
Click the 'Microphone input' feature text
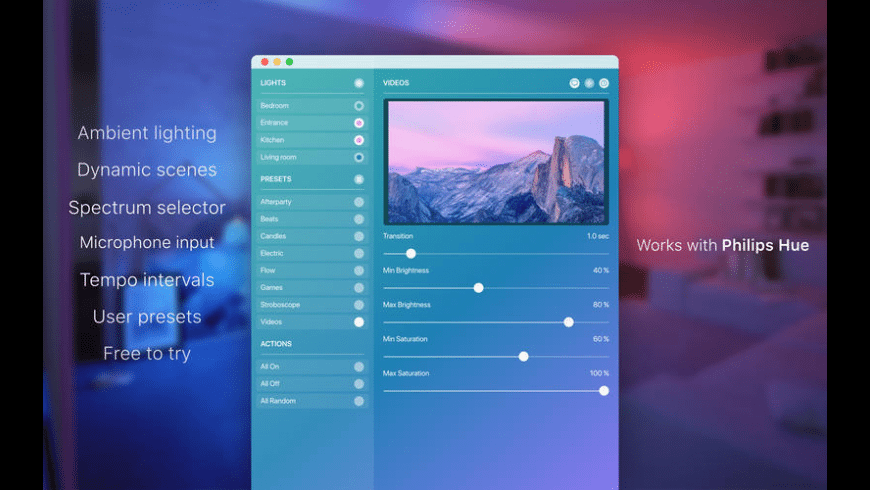coord(147,243)
